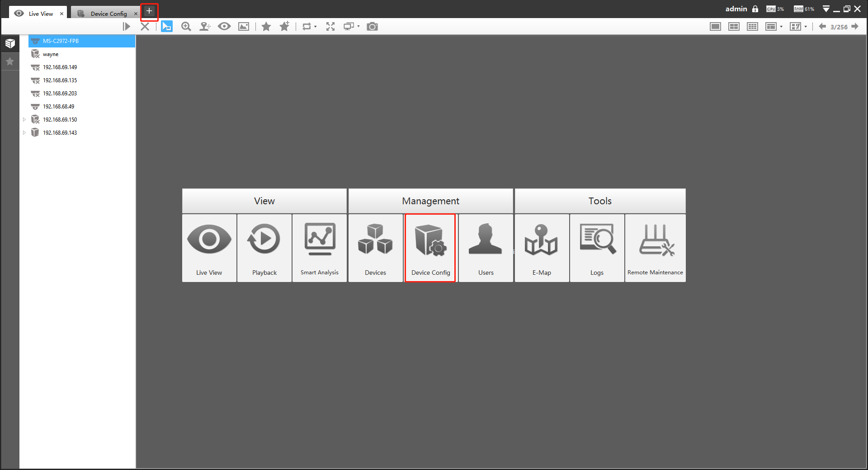Open the multi-screen output dropdown

(x=359, y=26)
